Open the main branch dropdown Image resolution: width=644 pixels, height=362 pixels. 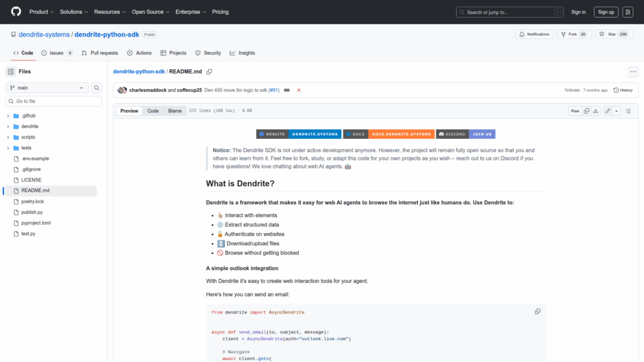coord(47,88)
